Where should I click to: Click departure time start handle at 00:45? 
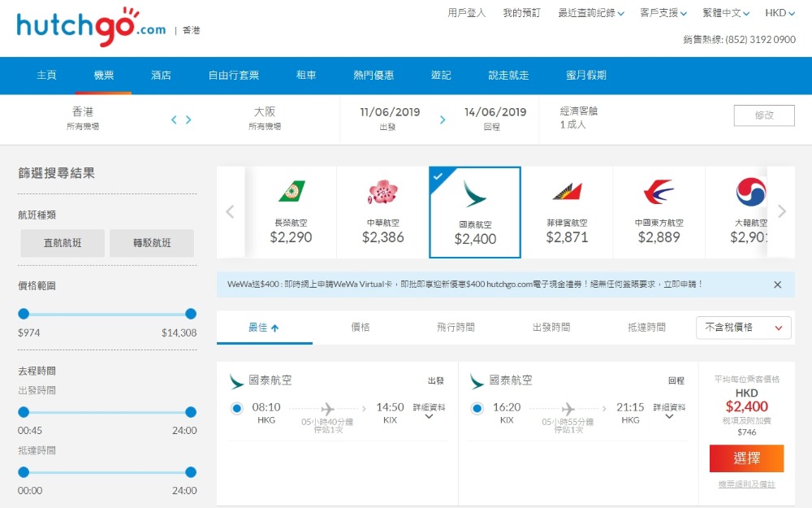coord(24,412)
